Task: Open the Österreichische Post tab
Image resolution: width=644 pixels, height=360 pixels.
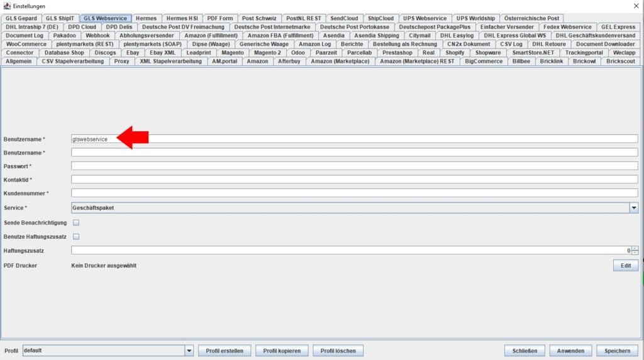Action: pos(531,18)
